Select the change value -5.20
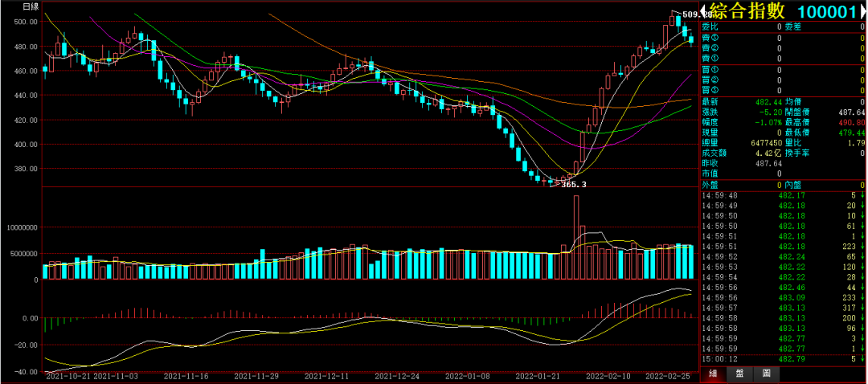The image size is (868, 384). pyautogui.click(x=772, y=112)
